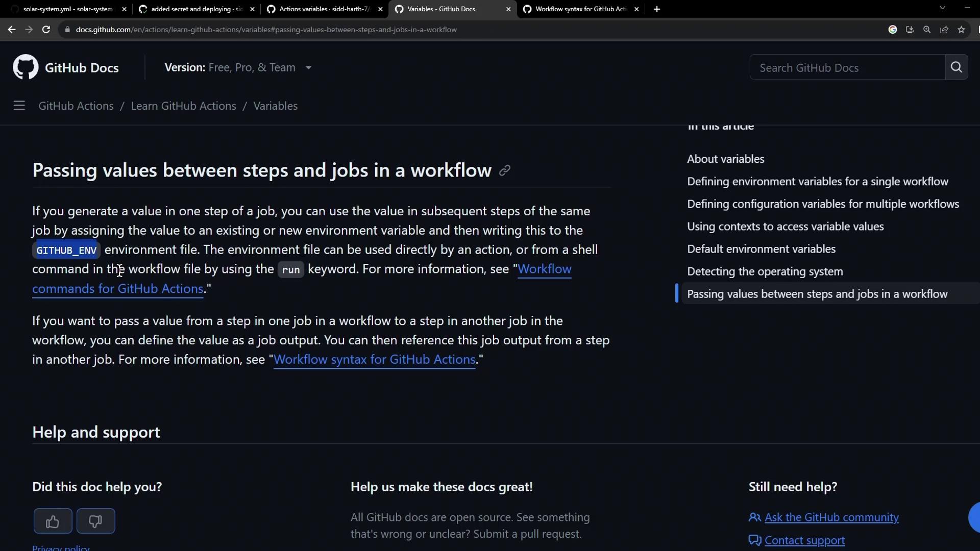This screenshot has width=980, height=551.
Task: Bookmark the page with the star icon
Action: click(962, 30)
